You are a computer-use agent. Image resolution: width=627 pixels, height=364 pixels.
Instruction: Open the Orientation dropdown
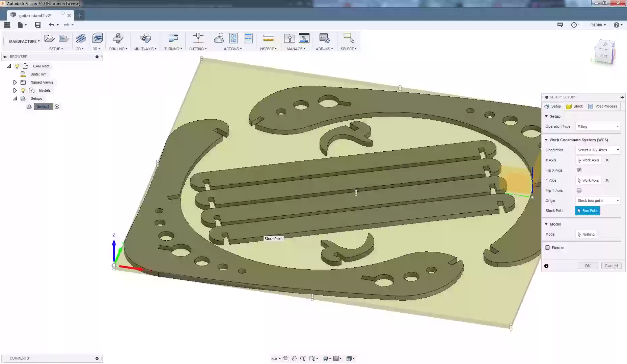(598, 150)
